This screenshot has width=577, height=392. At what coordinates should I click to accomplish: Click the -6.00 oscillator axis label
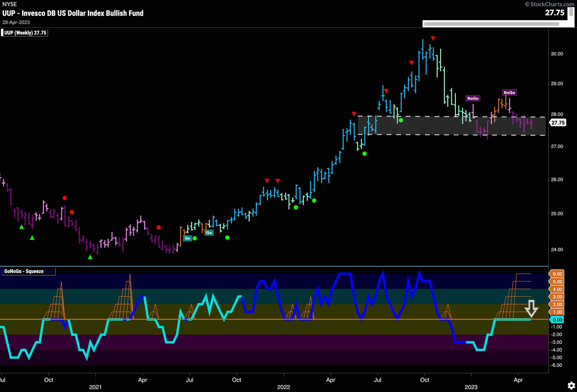[556, 365]
